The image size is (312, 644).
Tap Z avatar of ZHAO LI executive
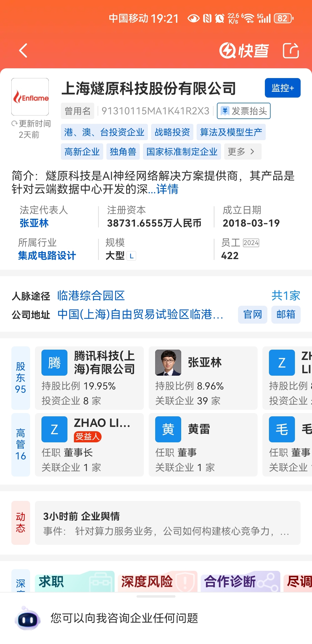point(54,429)
